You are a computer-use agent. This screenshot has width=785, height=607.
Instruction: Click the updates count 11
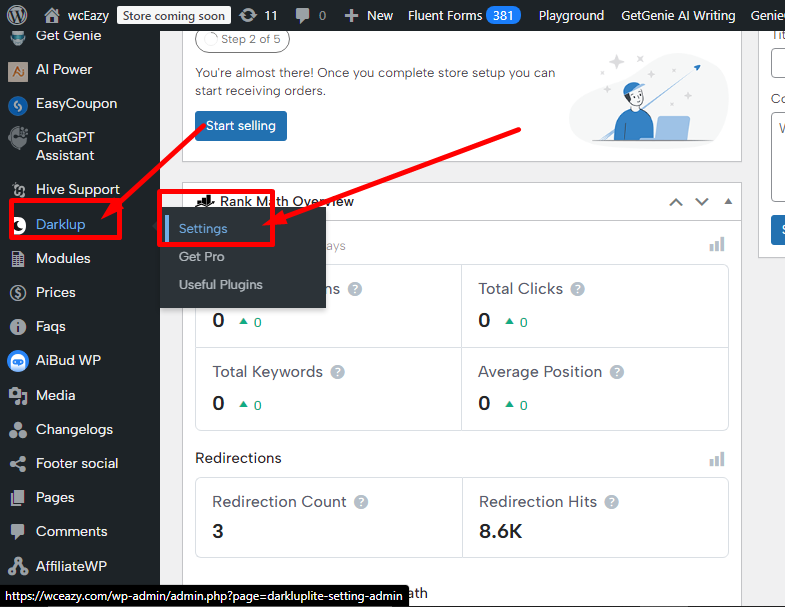(x=271, y=16)
